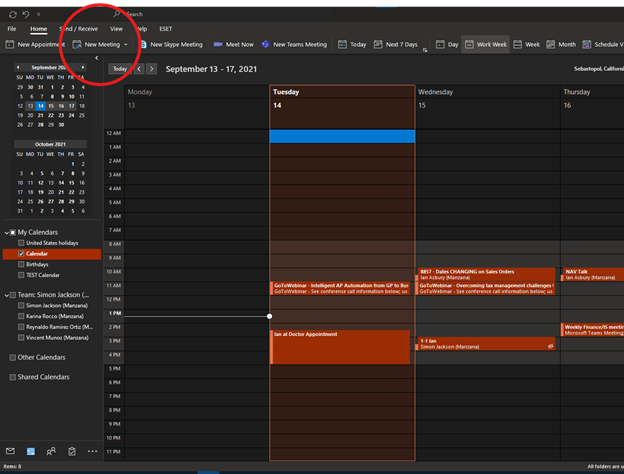
Task: Go forward one week with right arrow
Action: pyautogui.click(x=151, y=69)
